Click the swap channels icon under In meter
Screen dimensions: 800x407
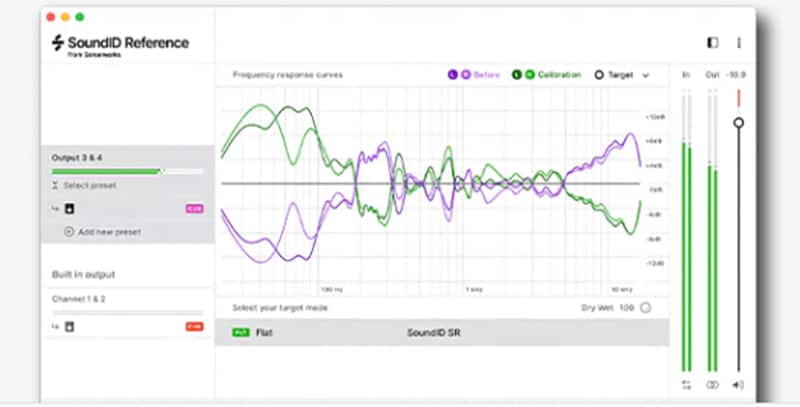click(x=686, y=385)
